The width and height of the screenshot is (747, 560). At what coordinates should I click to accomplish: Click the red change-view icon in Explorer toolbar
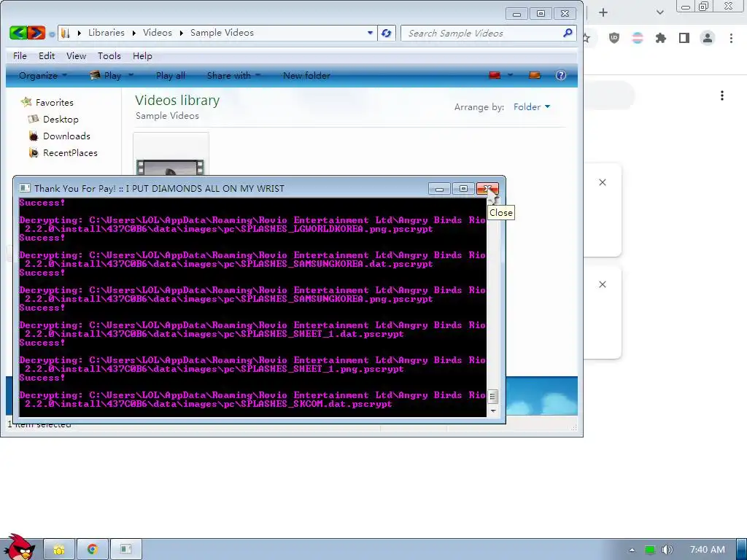[x=495, y=75]
